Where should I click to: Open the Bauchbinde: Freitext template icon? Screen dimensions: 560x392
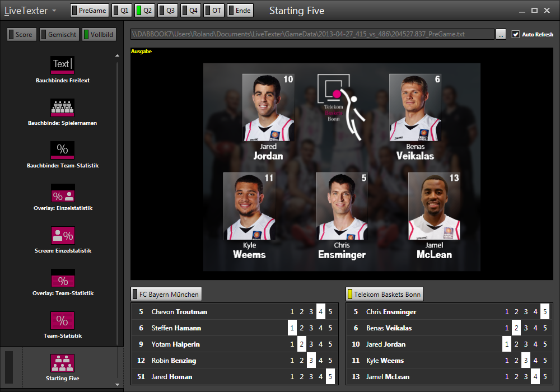click(63, 65)
